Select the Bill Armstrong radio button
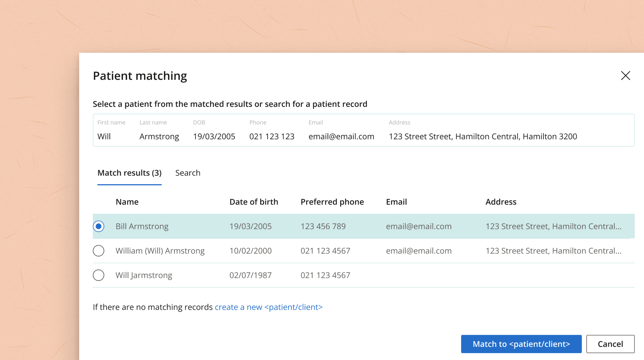Image resolution: width=644 pixels, height=360 pixels. tap(98, 226)
